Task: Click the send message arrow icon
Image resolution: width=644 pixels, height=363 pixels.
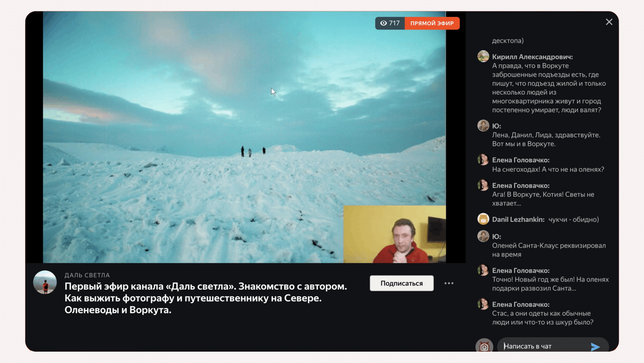Action: coord(595,346)
